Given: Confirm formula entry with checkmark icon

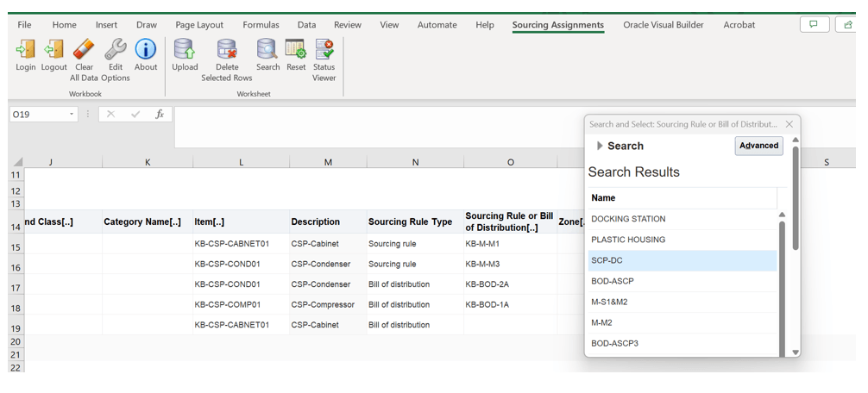Looking at the screenshot, I should [x=135, y=114].
